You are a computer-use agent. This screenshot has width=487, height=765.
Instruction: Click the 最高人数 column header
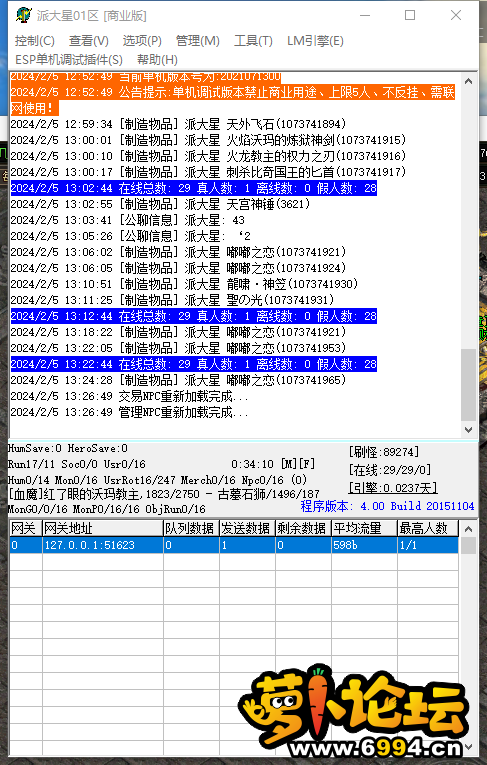[428, 528]
